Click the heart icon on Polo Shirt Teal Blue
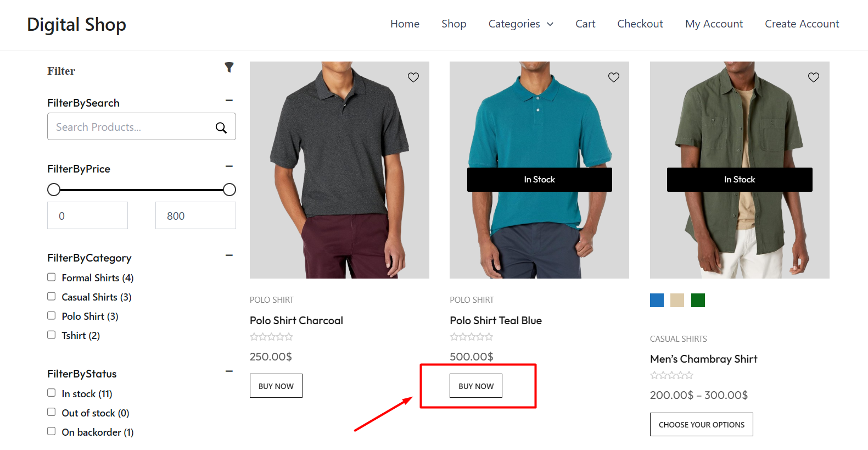868x450 pixels. [x=613, y=77]
